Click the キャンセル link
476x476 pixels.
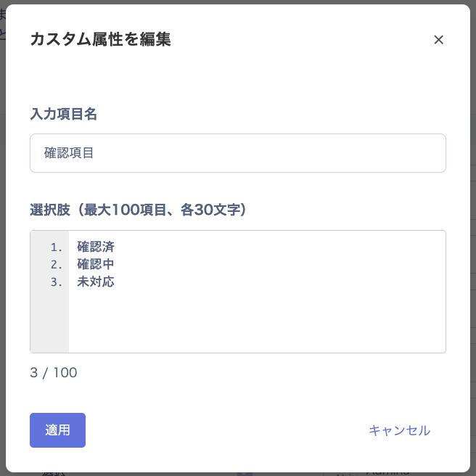(x=399, y=430)
